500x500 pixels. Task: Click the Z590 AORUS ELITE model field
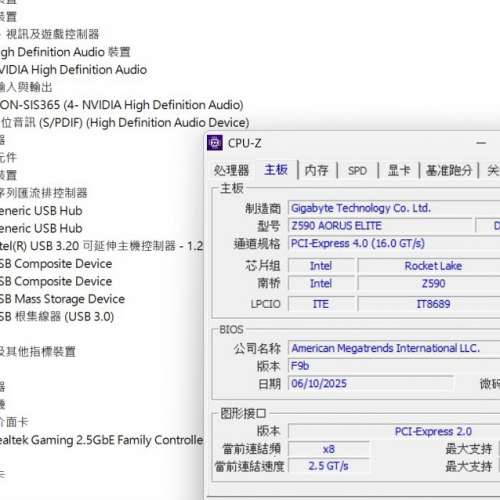click(x=381, y=226)
